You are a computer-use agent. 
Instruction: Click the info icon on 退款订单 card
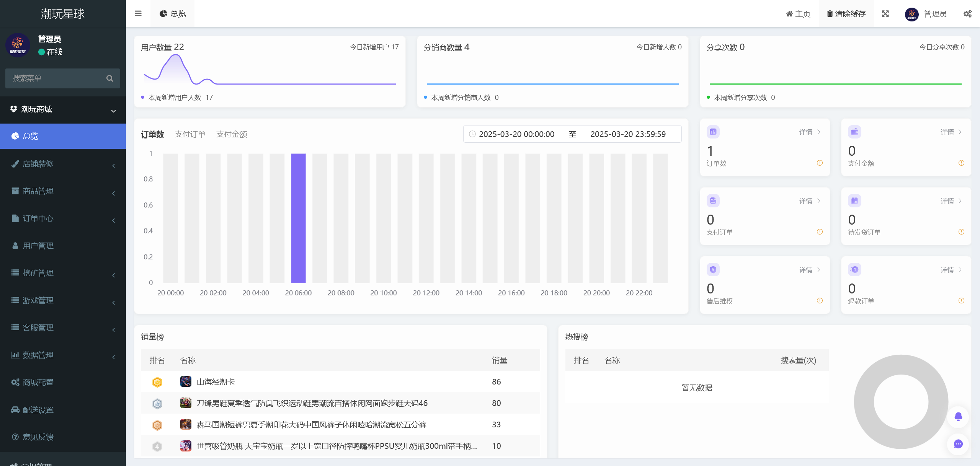pyautogui.click(x=961, y=301)
